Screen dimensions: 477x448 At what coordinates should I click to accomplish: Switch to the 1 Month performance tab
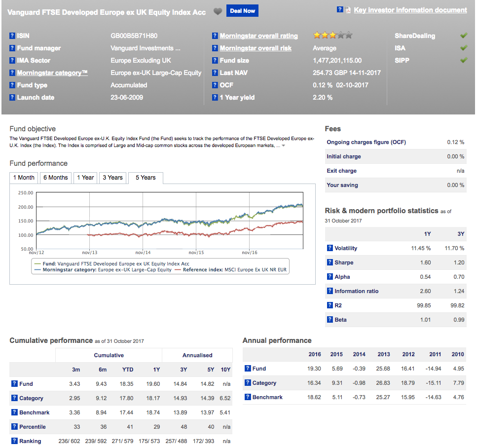(24, 178)
